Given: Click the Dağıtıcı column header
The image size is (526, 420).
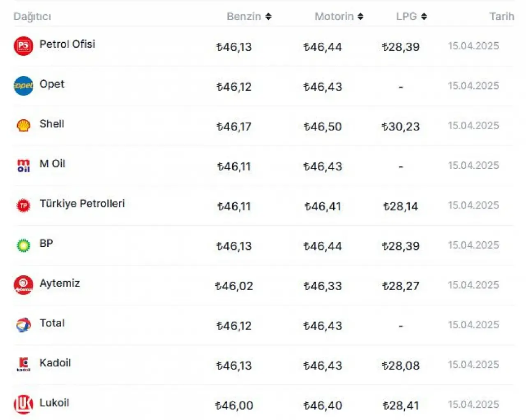Looking at the screenshot, I should 32,16.
